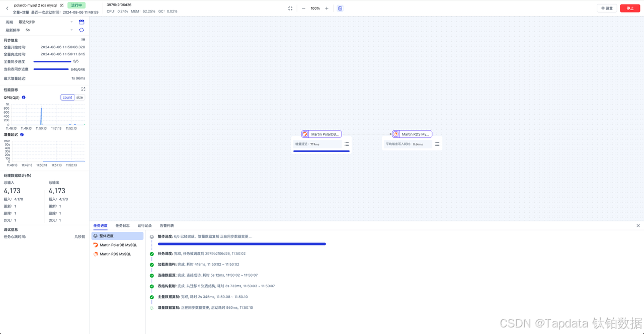Show info tooltip for 增量延迟 chart
644x334 pixels.
(x=22, y=135)
